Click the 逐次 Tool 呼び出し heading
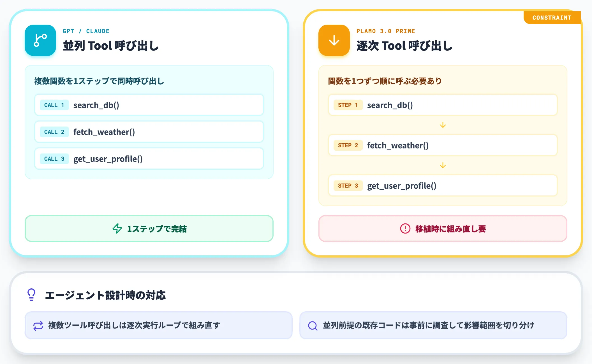The image size is (592, 364). 405,46
